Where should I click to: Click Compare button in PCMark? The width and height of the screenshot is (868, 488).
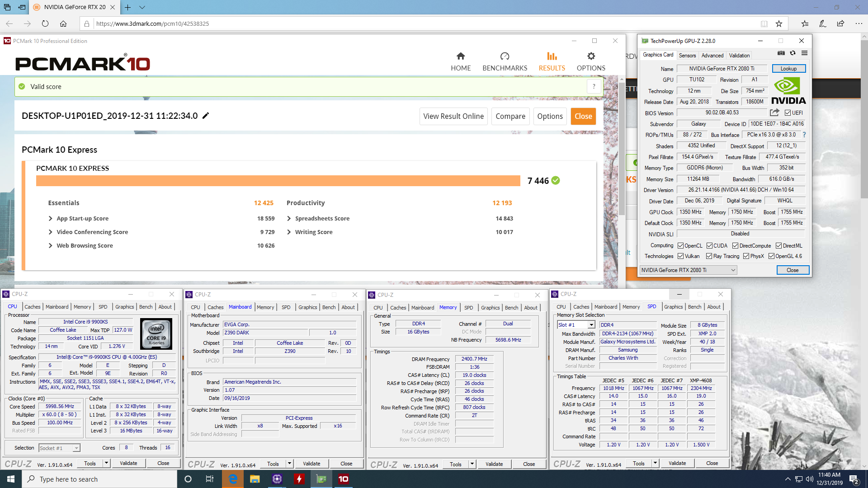tap(510, 116)
